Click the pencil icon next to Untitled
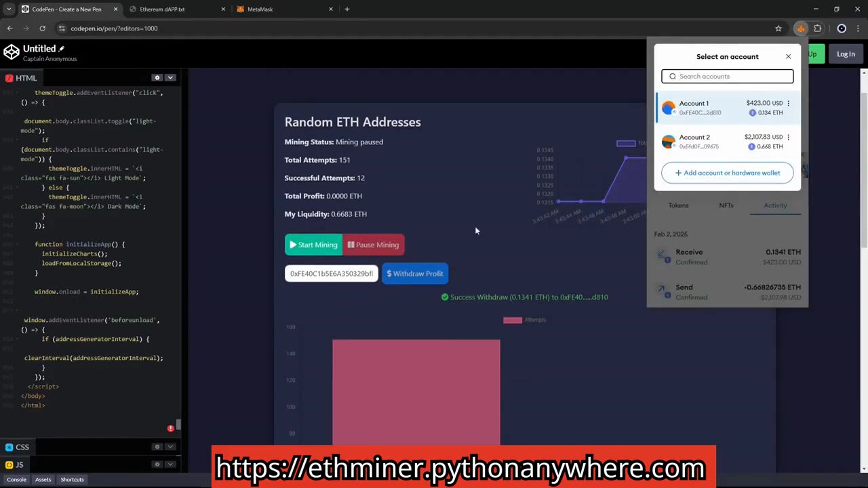The width and height of the screenshot is (868, 488). tap(62, 49)
